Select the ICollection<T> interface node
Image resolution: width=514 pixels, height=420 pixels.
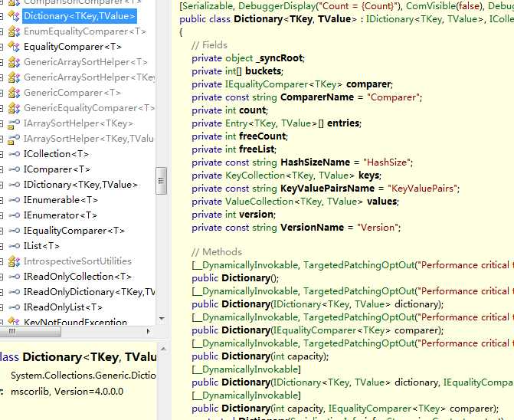57,154
